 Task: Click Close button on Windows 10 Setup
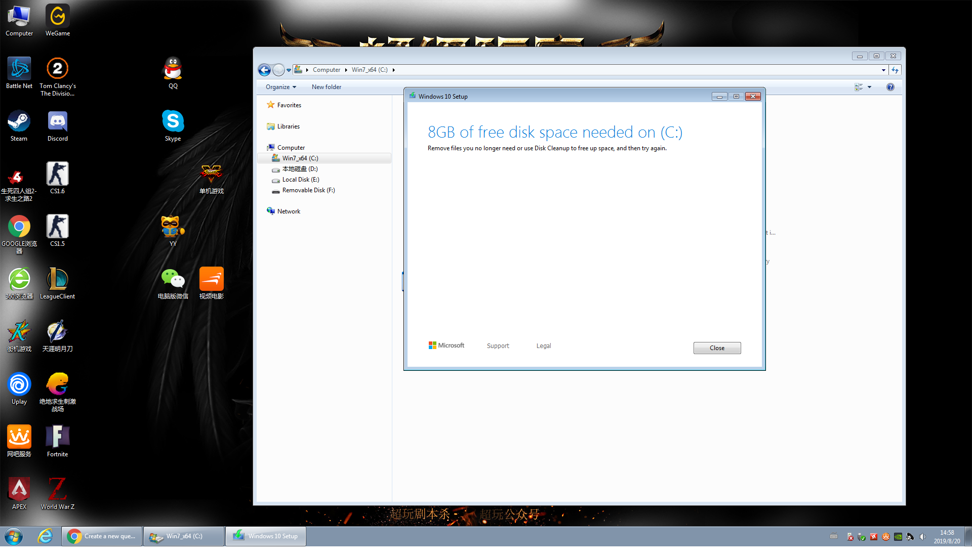(717, 347)
